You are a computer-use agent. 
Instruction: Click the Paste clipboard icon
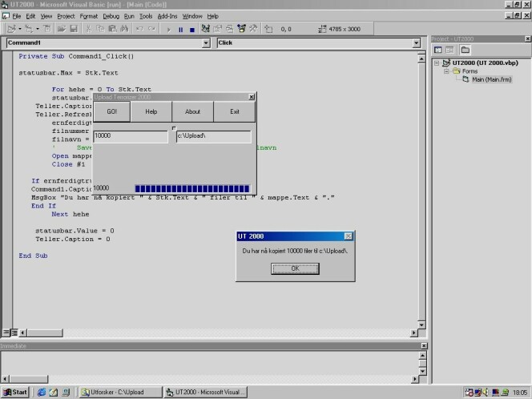click(x=112, y=29)
